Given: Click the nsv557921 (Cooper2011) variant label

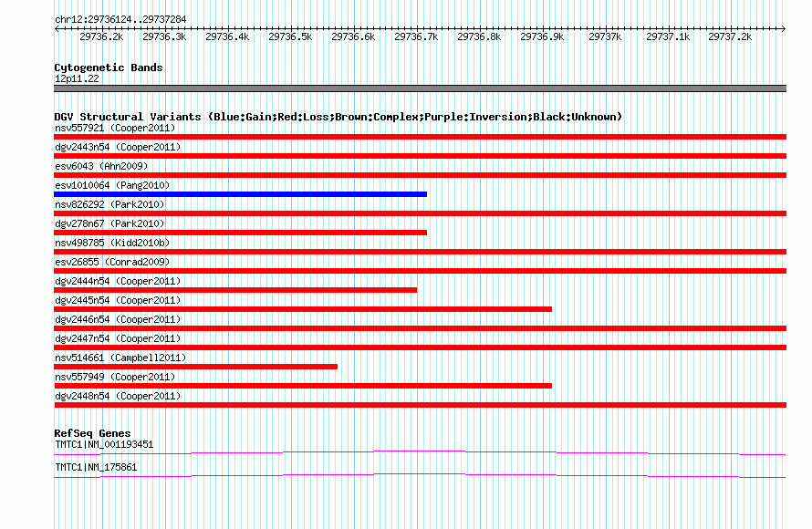Looking at the screenshot, I should (115, 128).
